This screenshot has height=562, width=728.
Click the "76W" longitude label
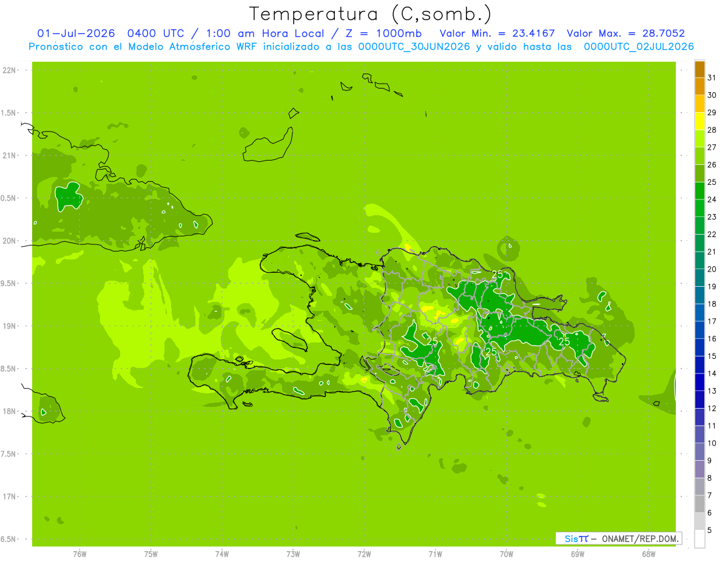(x=79, y=554)
